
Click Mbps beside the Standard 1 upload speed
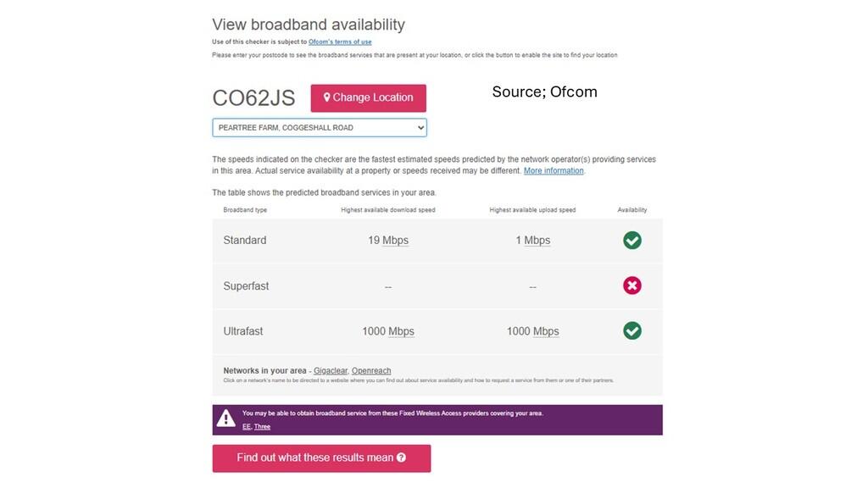tap(537, 241)
